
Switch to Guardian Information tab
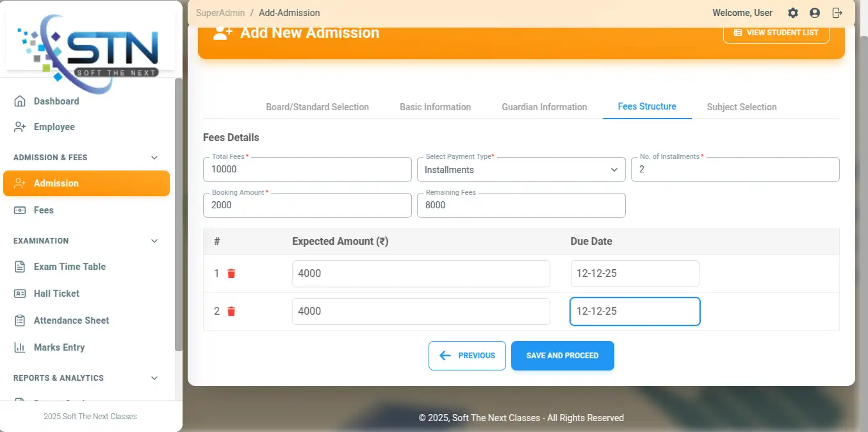(544, 107)
